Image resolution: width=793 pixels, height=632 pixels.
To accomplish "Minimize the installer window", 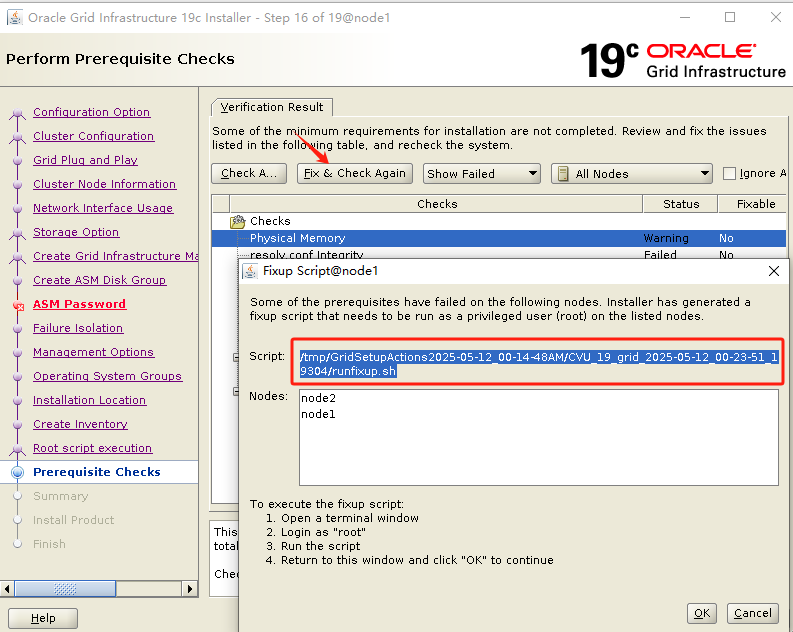I will pos(685,17).
